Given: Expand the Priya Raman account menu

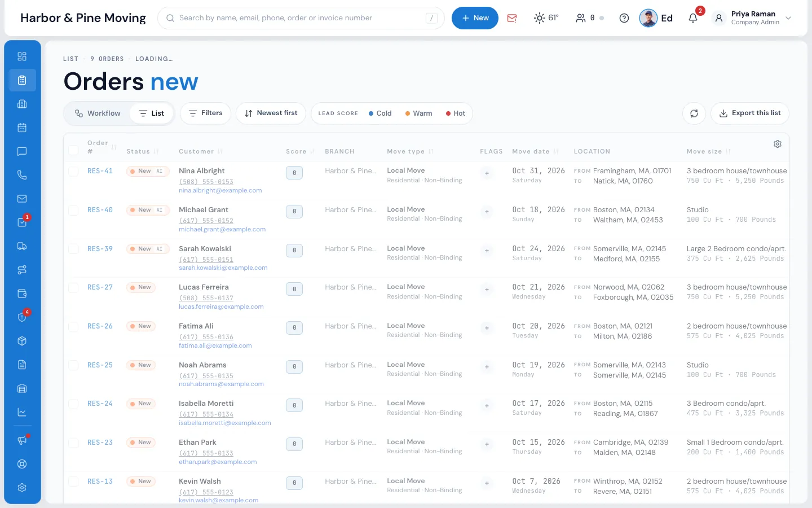Looking at the screenshot, I should (753, 18).
